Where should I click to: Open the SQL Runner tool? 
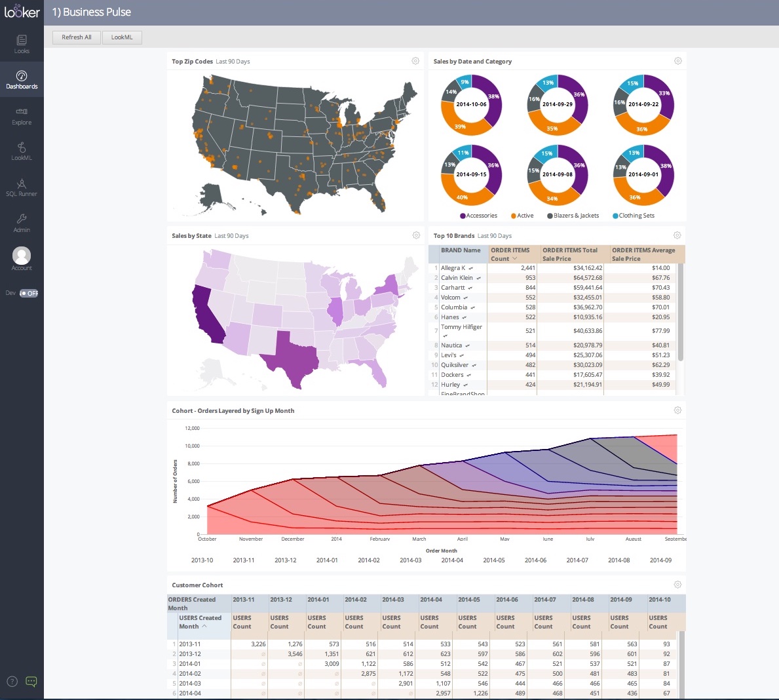click(x=22, y=189)
